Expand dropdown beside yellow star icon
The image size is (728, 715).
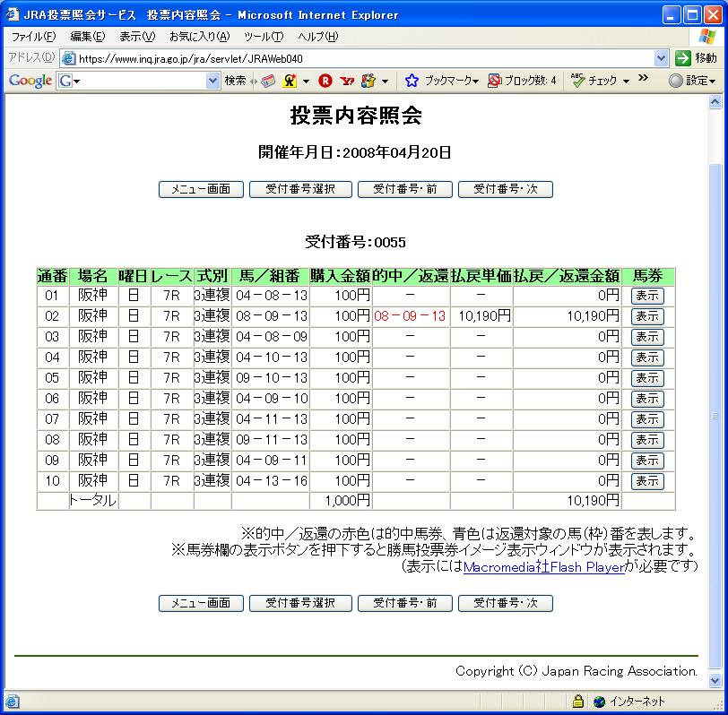(306, 82)
